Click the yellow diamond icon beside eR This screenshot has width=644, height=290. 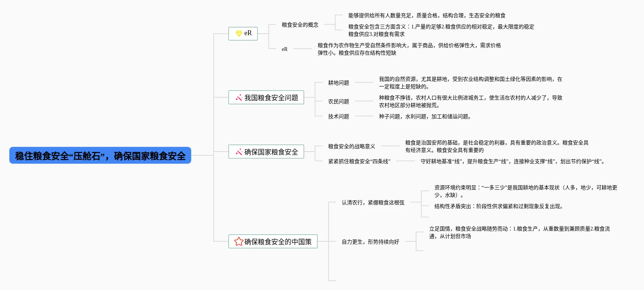coord(239,33)
